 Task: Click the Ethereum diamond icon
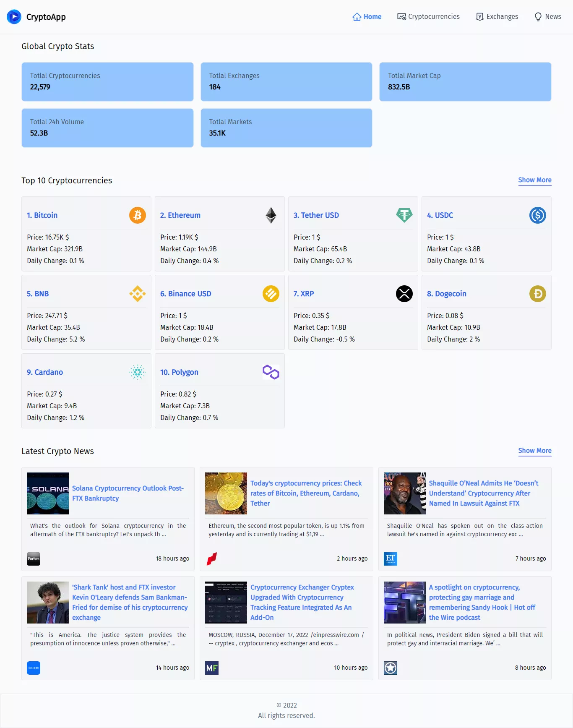(x=271, y=215)
